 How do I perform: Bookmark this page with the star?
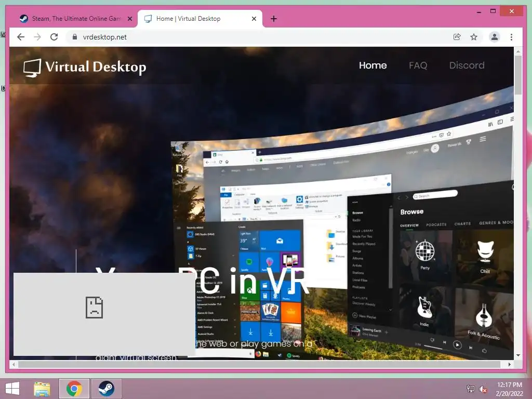coord(474,37)
